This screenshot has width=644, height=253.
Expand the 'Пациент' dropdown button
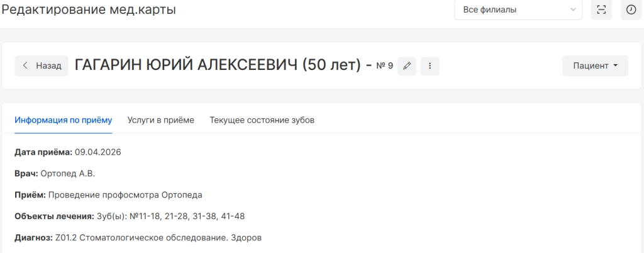595,65
